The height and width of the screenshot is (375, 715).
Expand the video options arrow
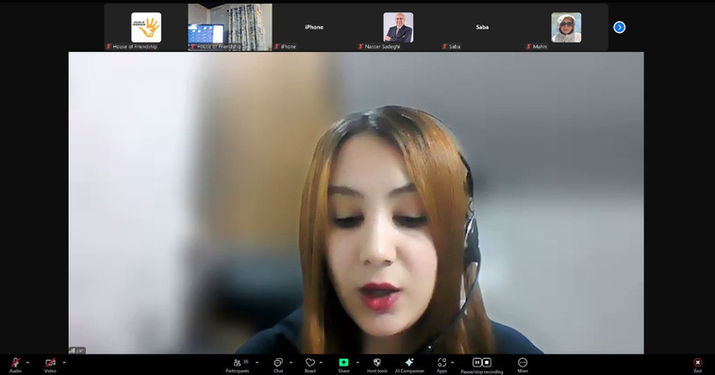(64, 363)
